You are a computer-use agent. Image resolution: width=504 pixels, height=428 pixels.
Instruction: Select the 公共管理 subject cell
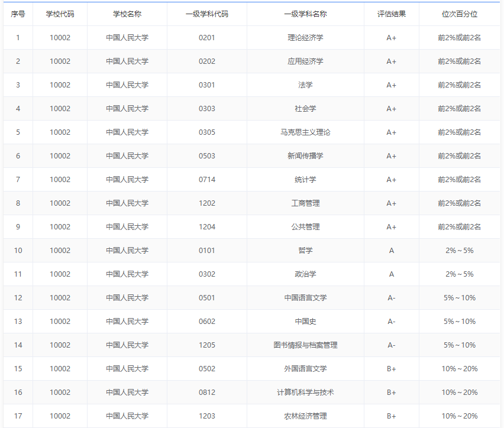click(305, 227)
